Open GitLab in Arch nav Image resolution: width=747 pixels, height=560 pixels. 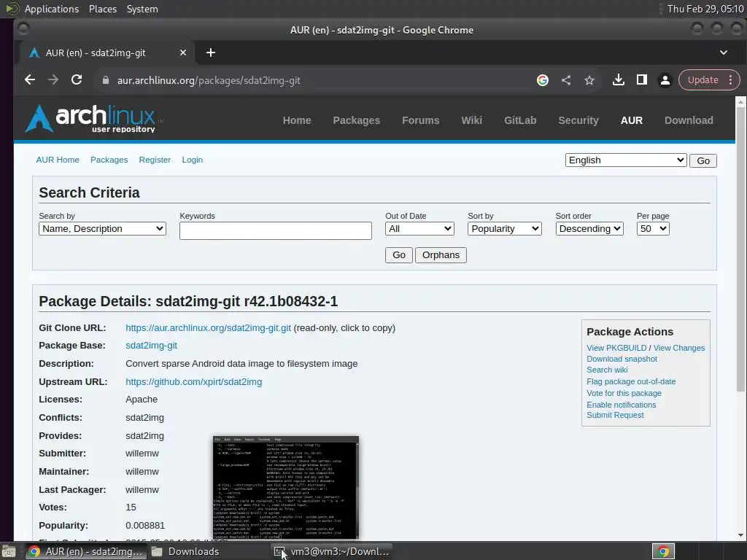pyautogui.click(x=520, y=120)
